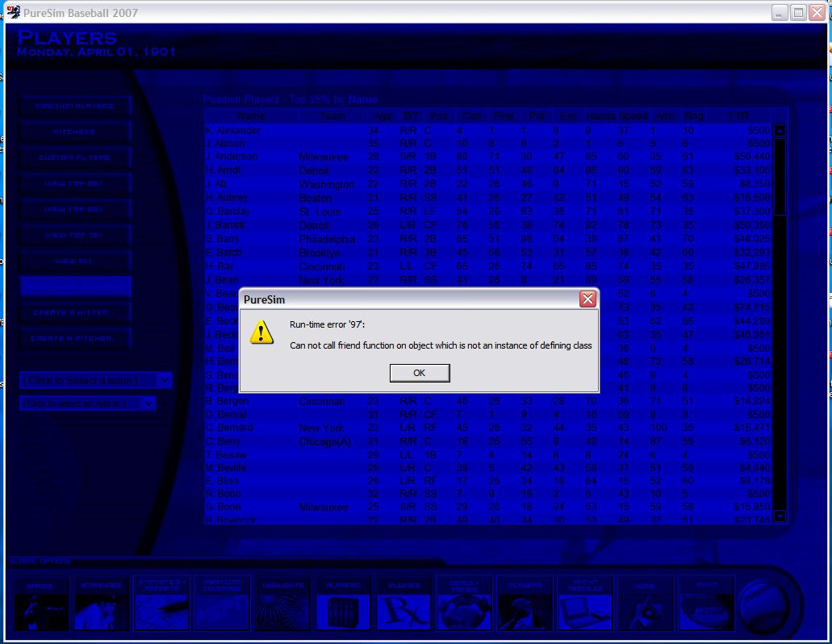Click the Create a Pitcher button

[x=75, y=338]
